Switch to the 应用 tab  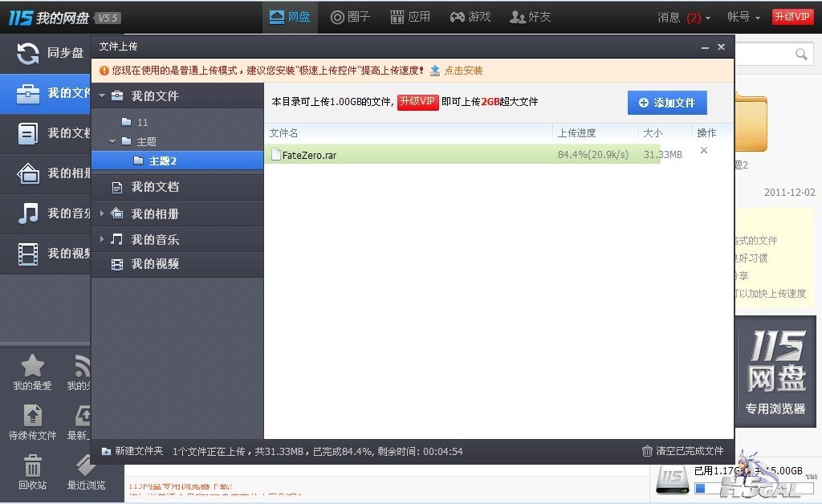410,18
